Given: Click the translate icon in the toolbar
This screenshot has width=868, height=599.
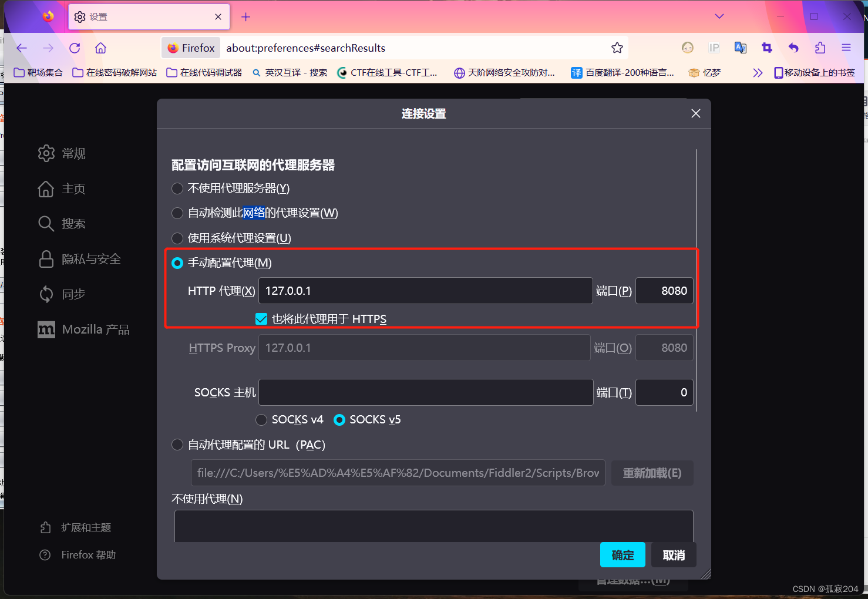Looking at the screenshot, I should tap(740, 48).
